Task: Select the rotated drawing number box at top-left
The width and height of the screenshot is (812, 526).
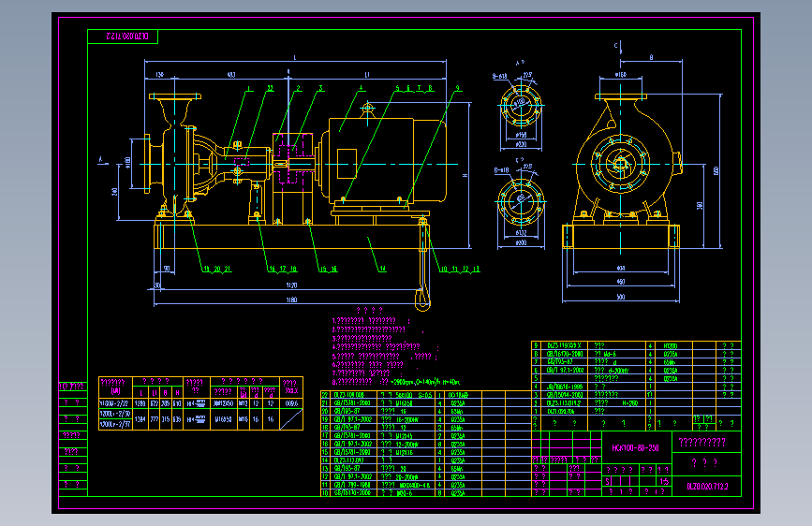Action: [x=123, y=37]
